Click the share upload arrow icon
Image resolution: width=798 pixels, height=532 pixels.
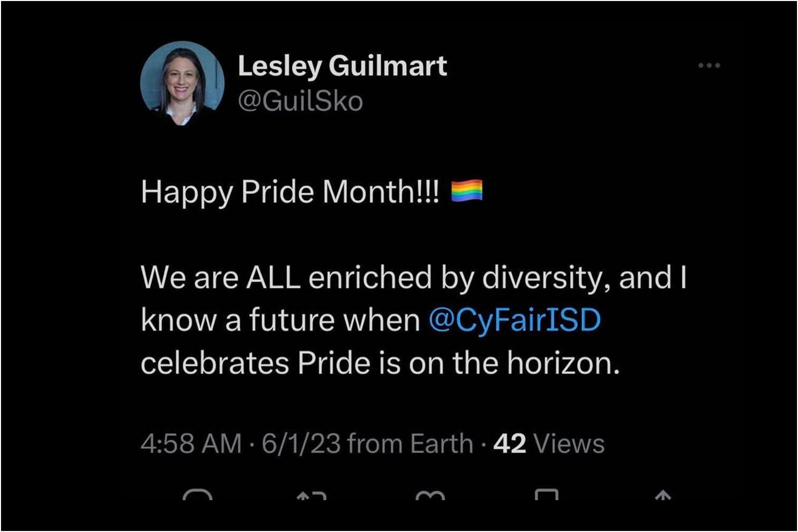pos(663,496)
